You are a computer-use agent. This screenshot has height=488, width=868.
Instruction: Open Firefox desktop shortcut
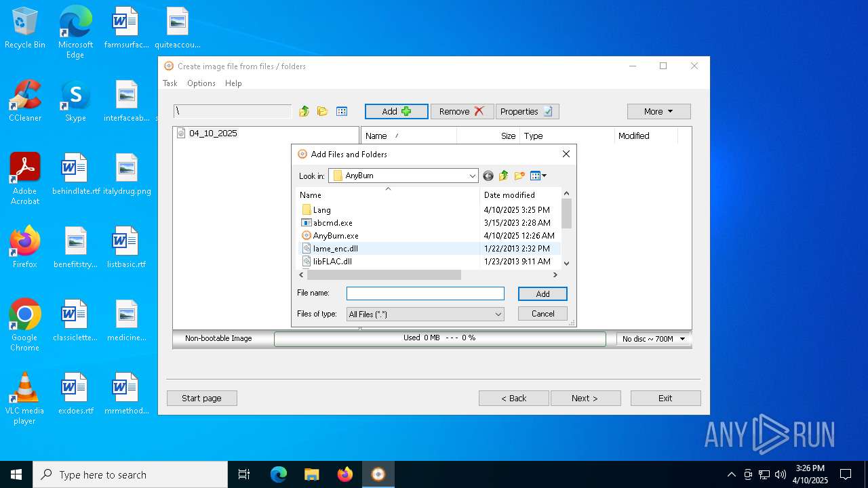(x=25, y=247)
